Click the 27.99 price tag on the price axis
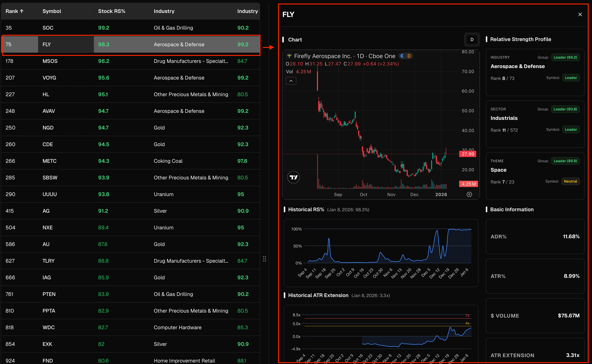Image resolution: width=592 pixels, height=364 pixels. pos(467,154)
